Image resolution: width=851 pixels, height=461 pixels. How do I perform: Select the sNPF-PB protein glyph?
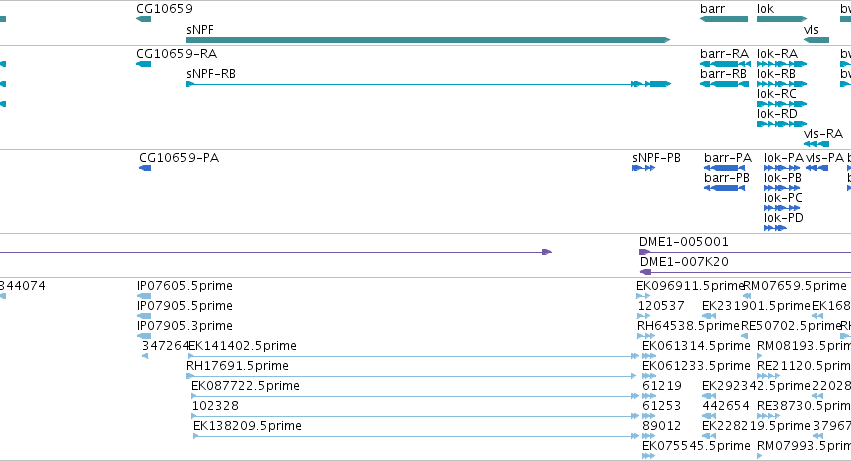[644, 168]
